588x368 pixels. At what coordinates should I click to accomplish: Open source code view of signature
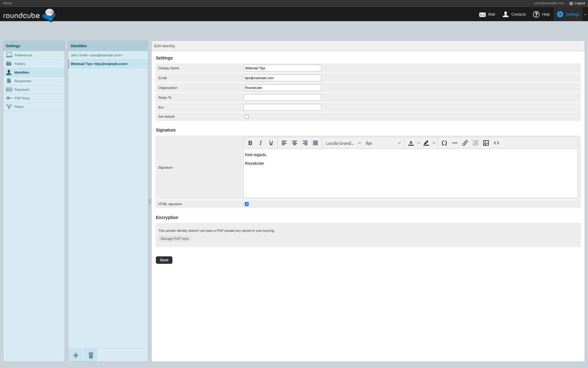pos(496,143)
